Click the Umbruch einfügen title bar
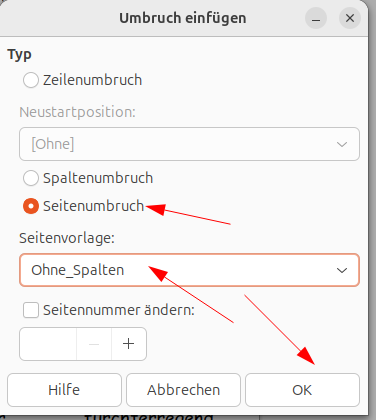Viewport: 376px width, 420px height. coord(183,18)
